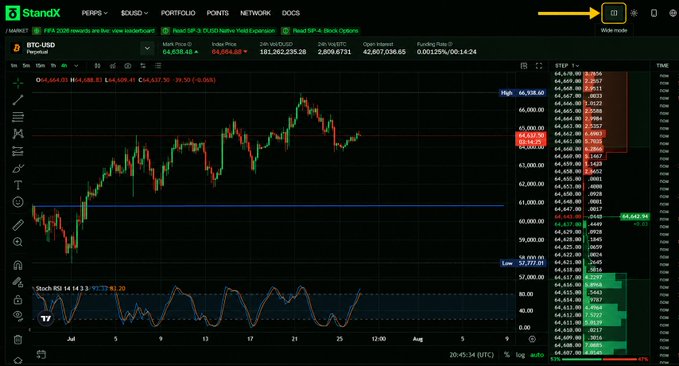The image size is (679, 366).
Task: Click the Funding Rate info label
Action: [434, 44]
